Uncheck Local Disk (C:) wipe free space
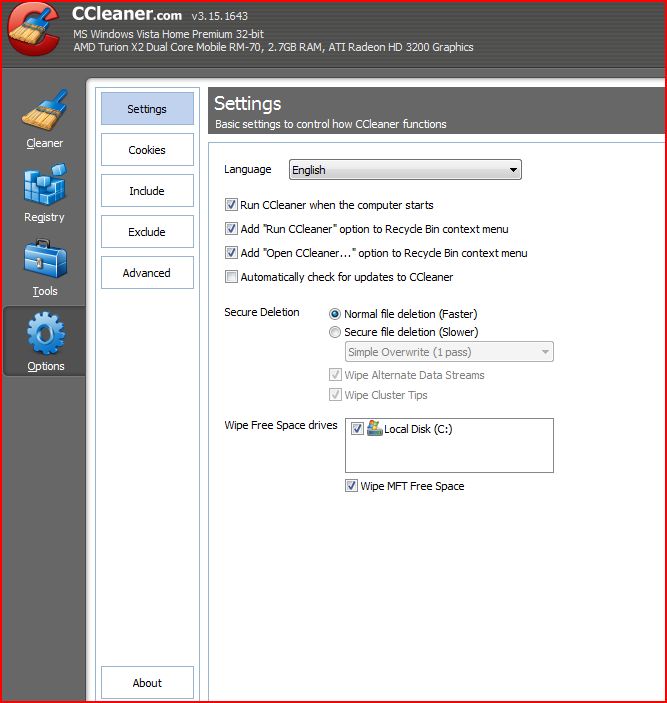Image resolution: width=667 pixels, height=703 pixels. point(357,429)
